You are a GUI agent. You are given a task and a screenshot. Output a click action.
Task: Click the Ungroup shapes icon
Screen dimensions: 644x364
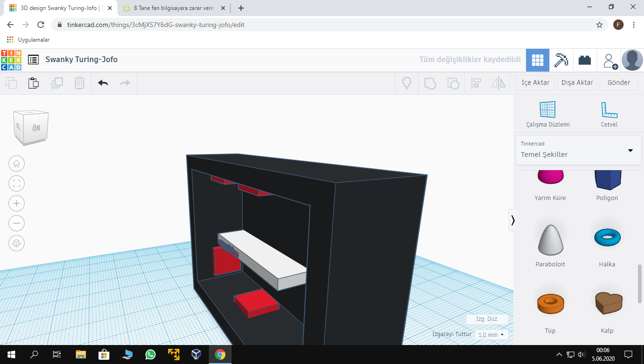tap(453, 83)
